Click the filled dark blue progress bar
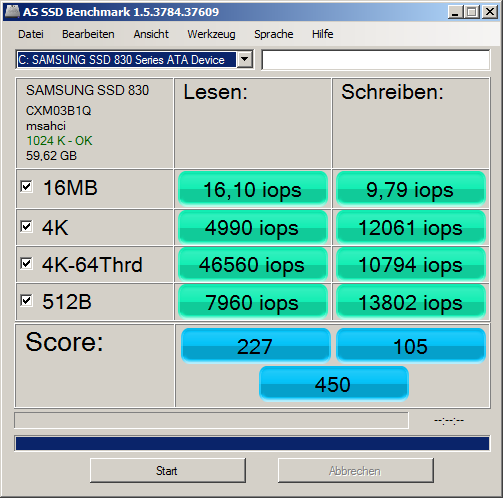503x498 pixels. tap(252, 443)
